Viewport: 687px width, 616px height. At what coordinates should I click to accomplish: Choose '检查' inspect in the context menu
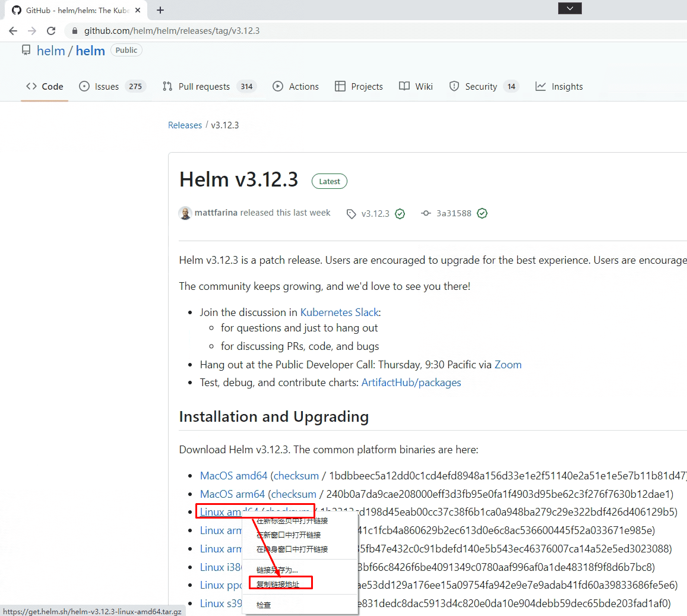pos(263,605)
